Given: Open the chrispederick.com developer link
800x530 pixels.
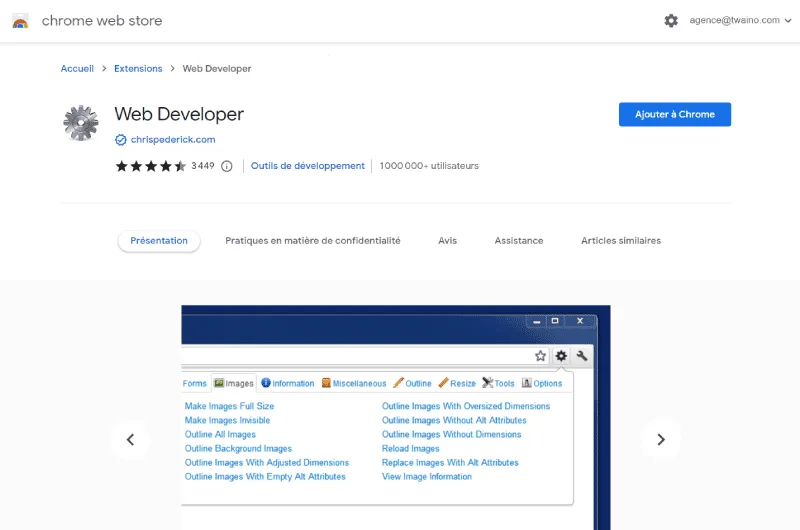Looking at the screenshot, I should pyautogui.click(x=173, y=140).
